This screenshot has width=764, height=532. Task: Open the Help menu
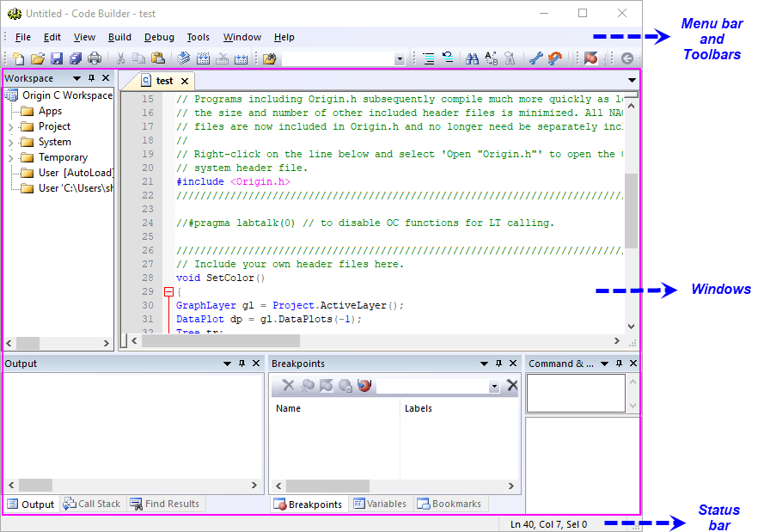[x=284, y=37]
